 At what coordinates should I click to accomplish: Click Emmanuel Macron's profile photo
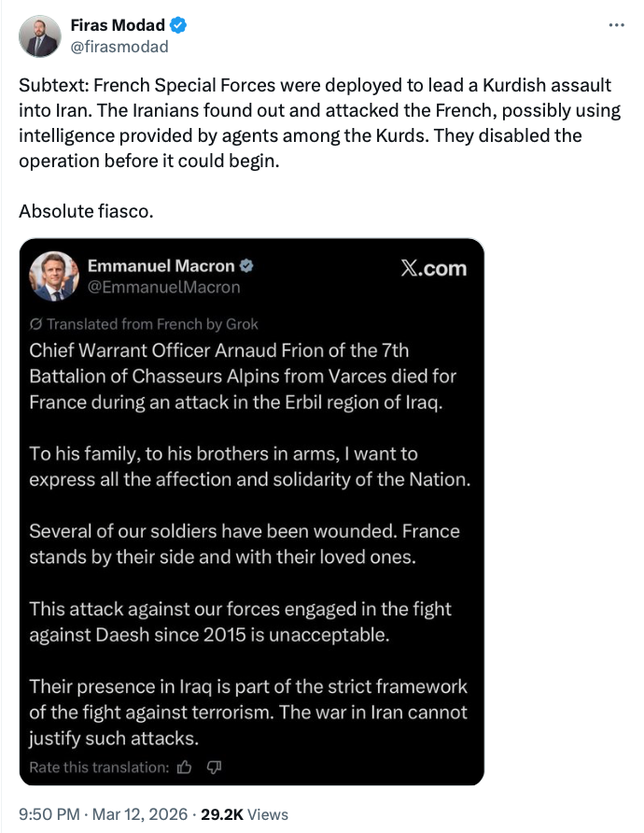click(54, 277)
